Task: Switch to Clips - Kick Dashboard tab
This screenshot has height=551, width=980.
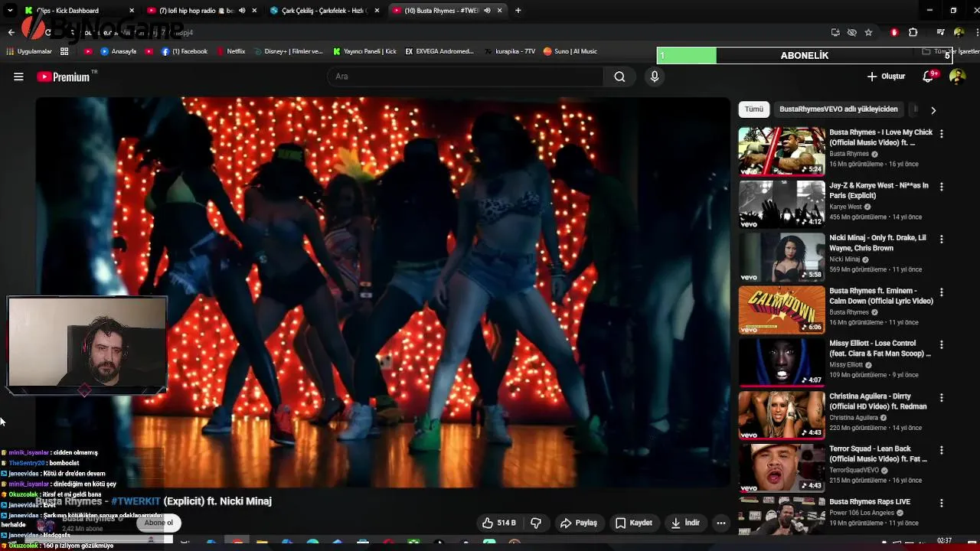Action: (x=73, y=11)
